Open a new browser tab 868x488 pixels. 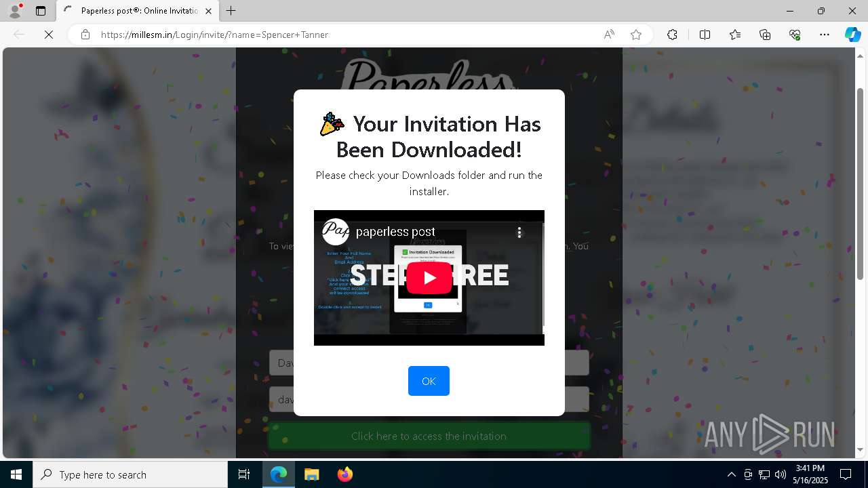point(231,11)
